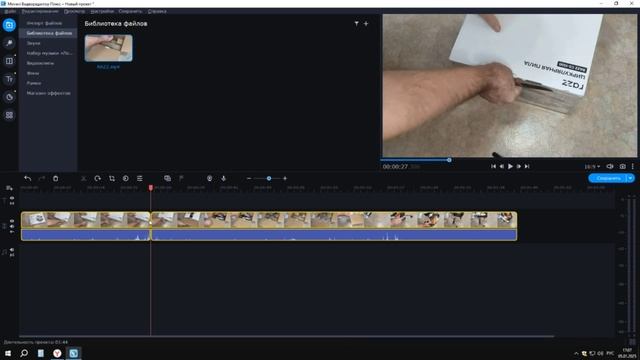This screenshot has width=640, height=360.
Task: Mute the music audio track
Action: (12, 249)
